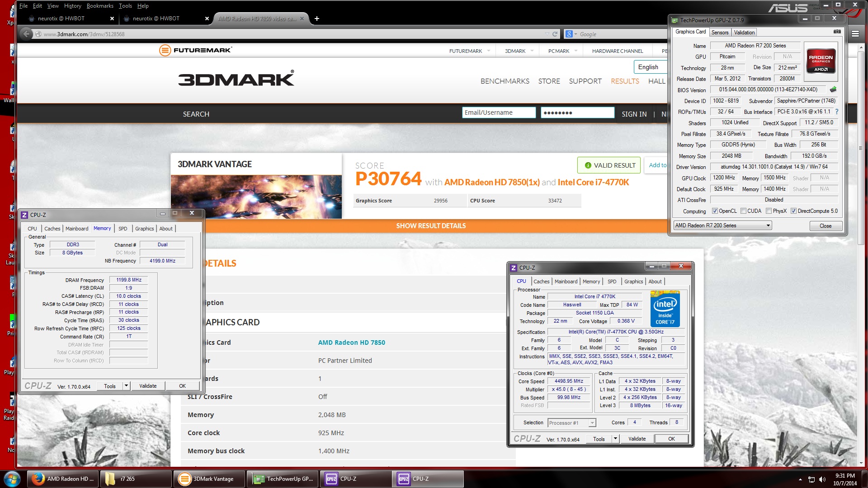Close the first neurotix @ HWBOT tab
This screenshot has height=488, width=868.
click(x=112, y=19)
